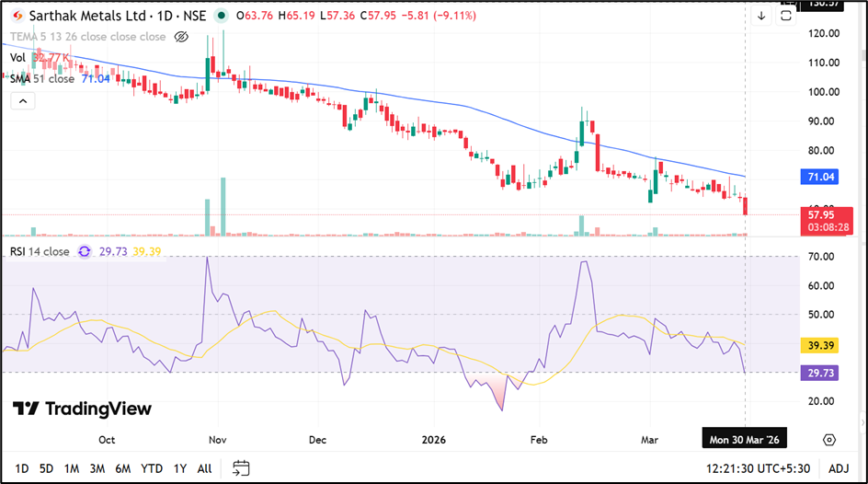Click the RSI sync circle icon
The image size is (868, 484).
85,251
